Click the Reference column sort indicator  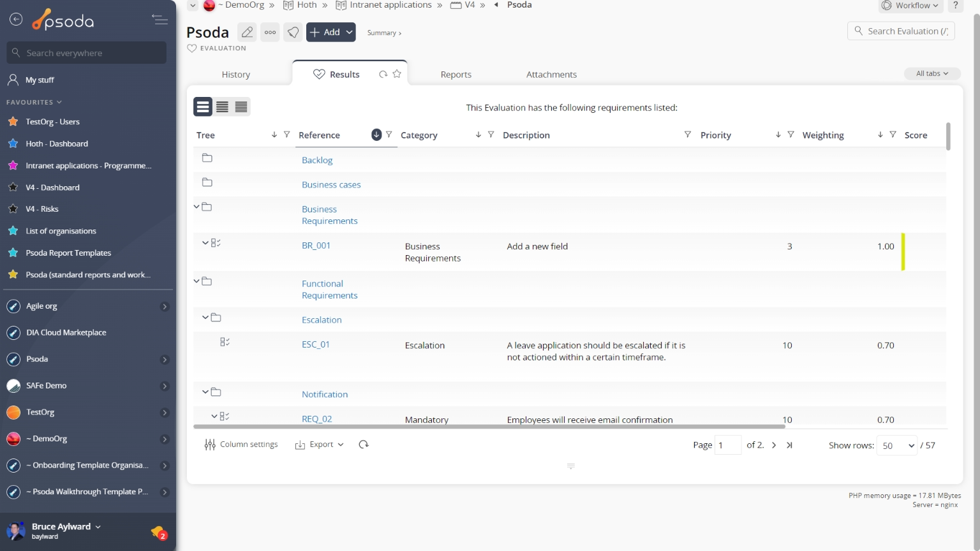coord(376,135)
